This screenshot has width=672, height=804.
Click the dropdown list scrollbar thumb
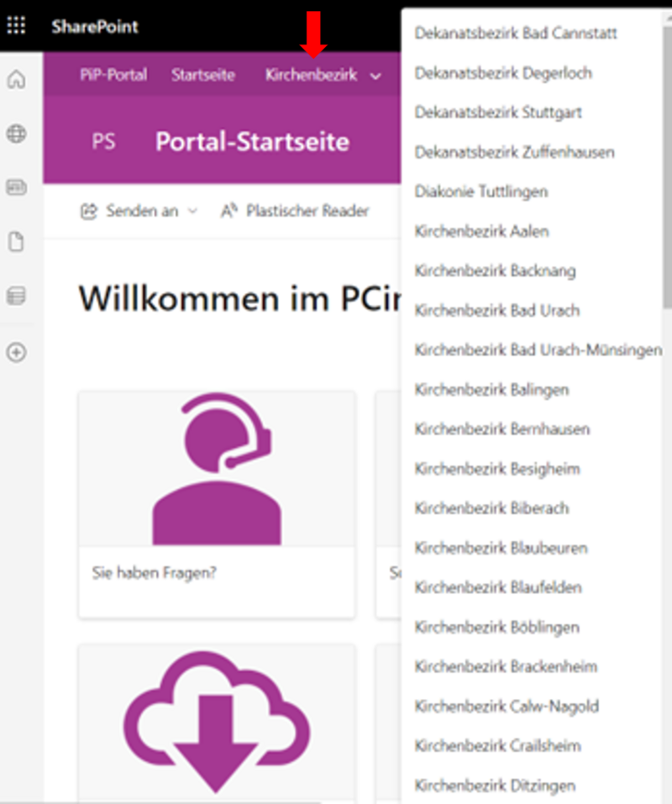pos(667,166)
